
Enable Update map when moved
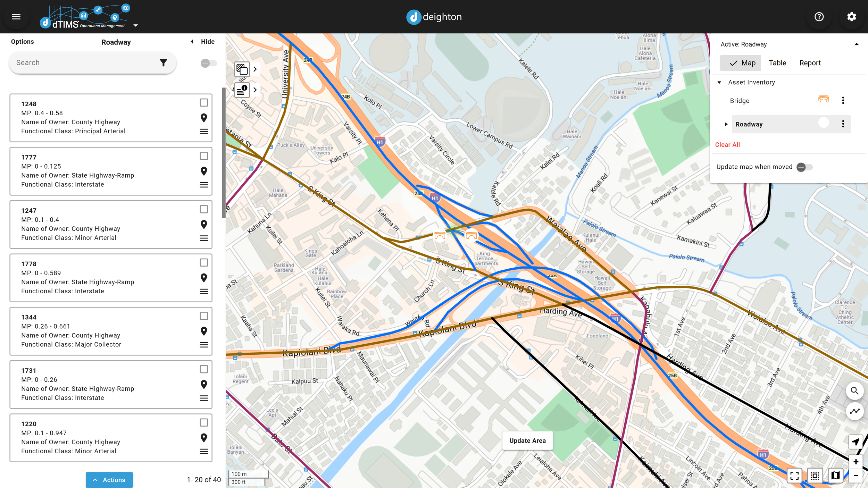tap(805, 167)
